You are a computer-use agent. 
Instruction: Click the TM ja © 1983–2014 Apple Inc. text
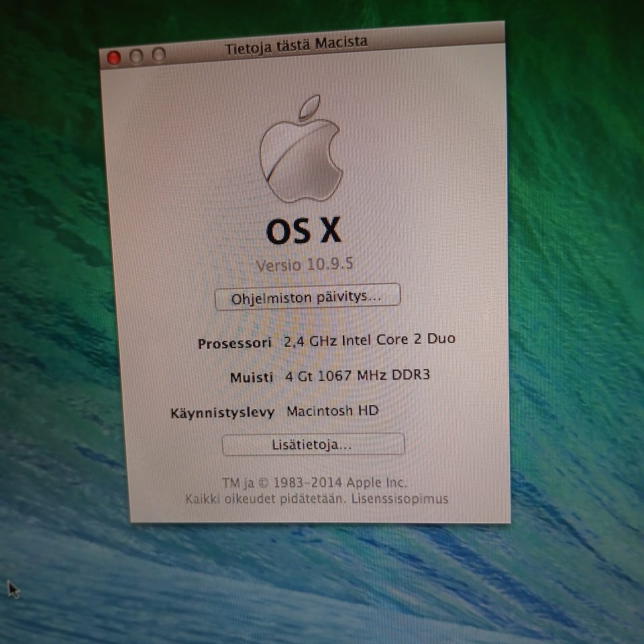pyautogui.click(x=315, y=482)
